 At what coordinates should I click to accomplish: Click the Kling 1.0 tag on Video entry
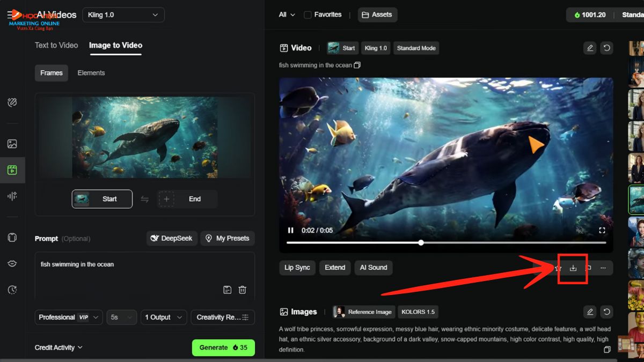(x=376, y=48)
